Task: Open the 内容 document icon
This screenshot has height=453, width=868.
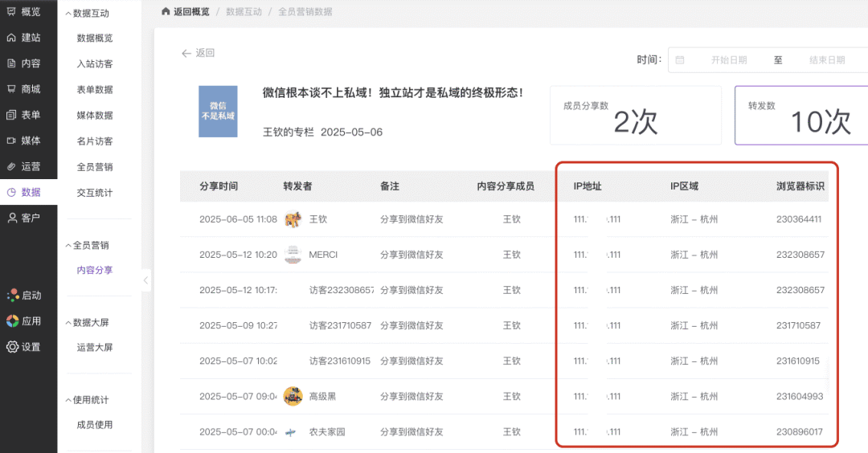Action: (x=11, y=63)
